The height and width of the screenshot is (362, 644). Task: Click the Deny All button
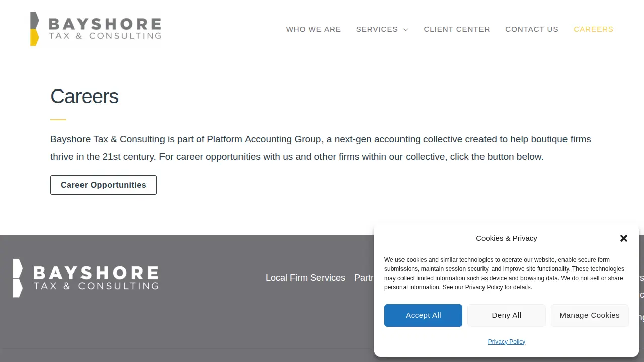(507, 315)
